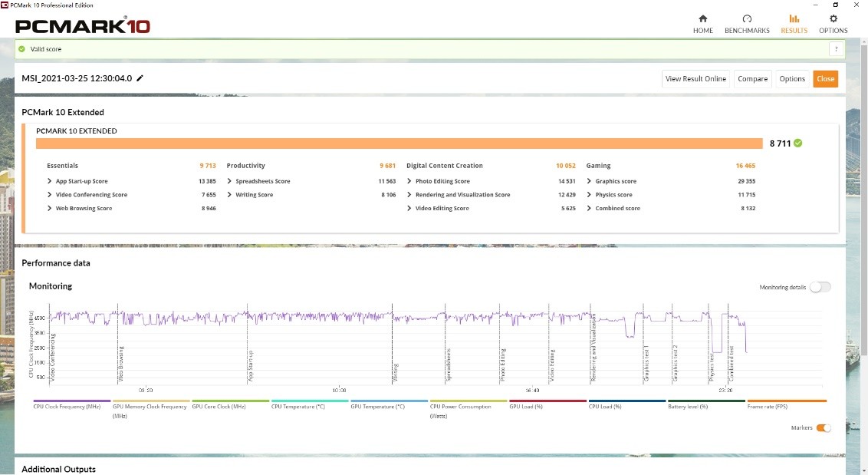Open the Home section icon
This screenshot has height=475, width=868.
702,19
